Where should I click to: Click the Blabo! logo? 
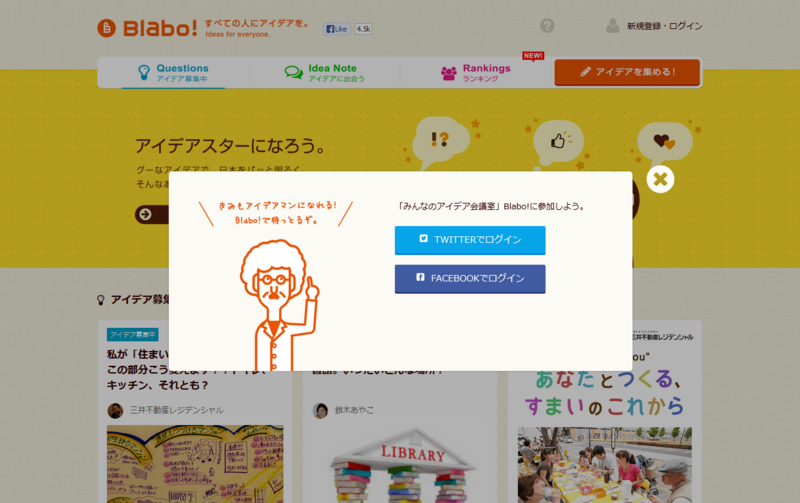[147, 28]
